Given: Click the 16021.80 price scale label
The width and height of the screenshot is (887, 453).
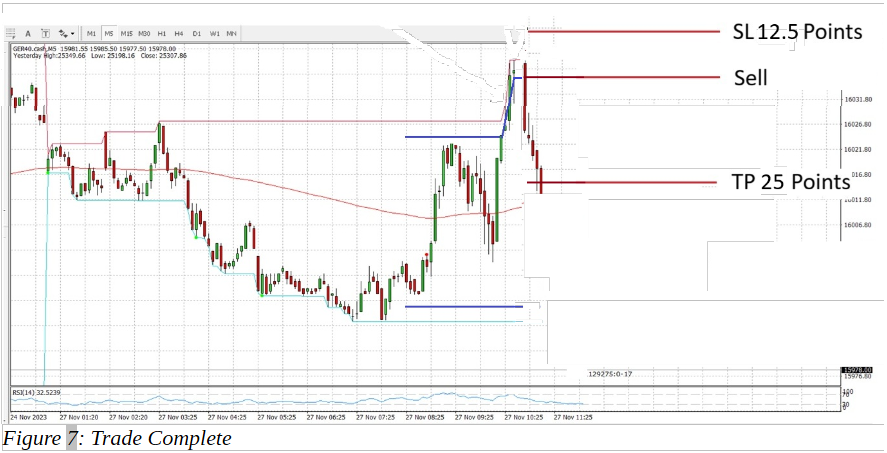Looking at the screenshot, I should tap(857, 149).
